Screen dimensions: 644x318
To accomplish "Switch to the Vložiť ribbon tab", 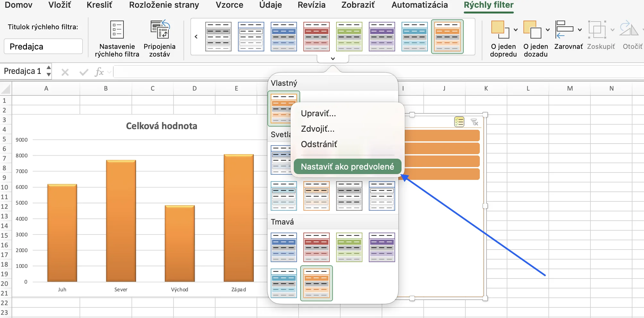I will tap(60, 5).
